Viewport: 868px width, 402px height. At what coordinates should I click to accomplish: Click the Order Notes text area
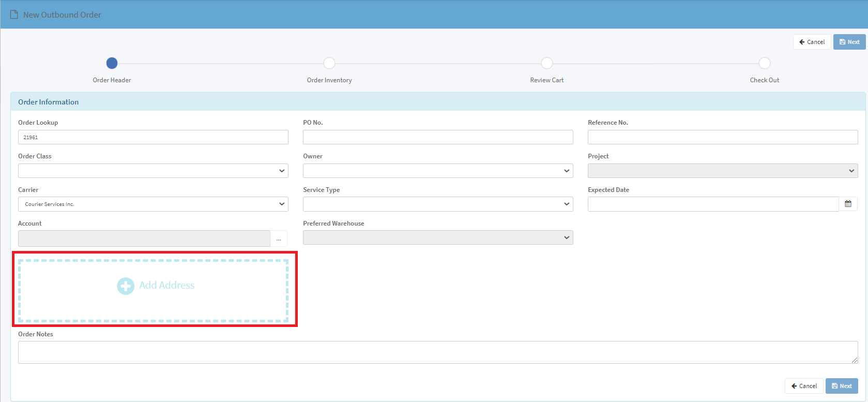(438, 352)
